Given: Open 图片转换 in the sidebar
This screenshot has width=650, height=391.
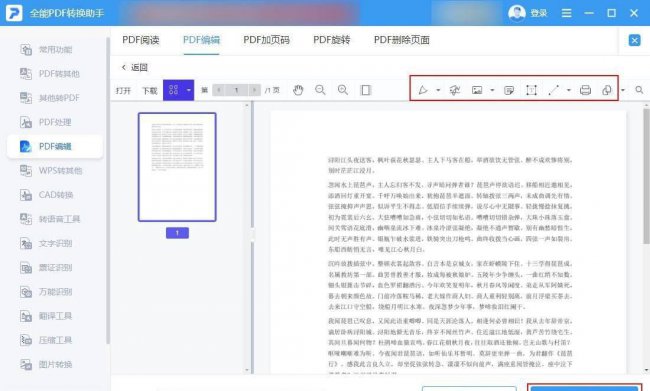Looking at the screenshot, I should [55, 364].
